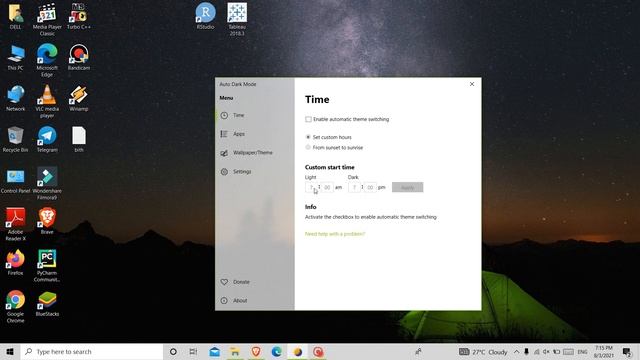Open the 27°C Cloudy weather widget
This screenshot has width=640, height=360.
coord(483,352)
